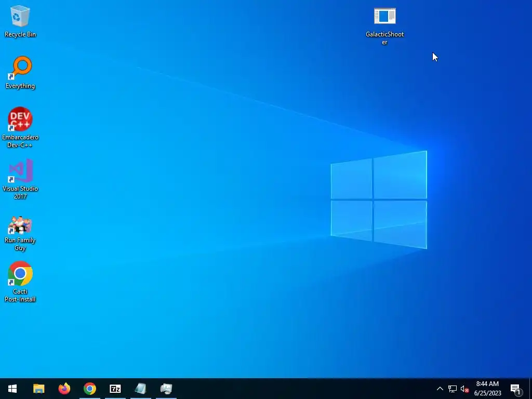The width and height of the screenshot is (532, 399).
Task: Open the muted volume tray icon
Action: tap(464, 389)
